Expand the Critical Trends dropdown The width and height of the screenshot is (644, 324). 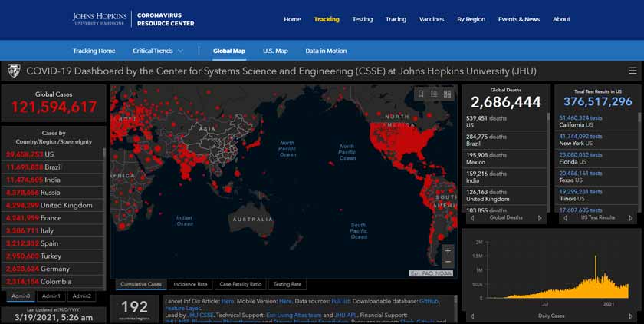tap(158, 51)
